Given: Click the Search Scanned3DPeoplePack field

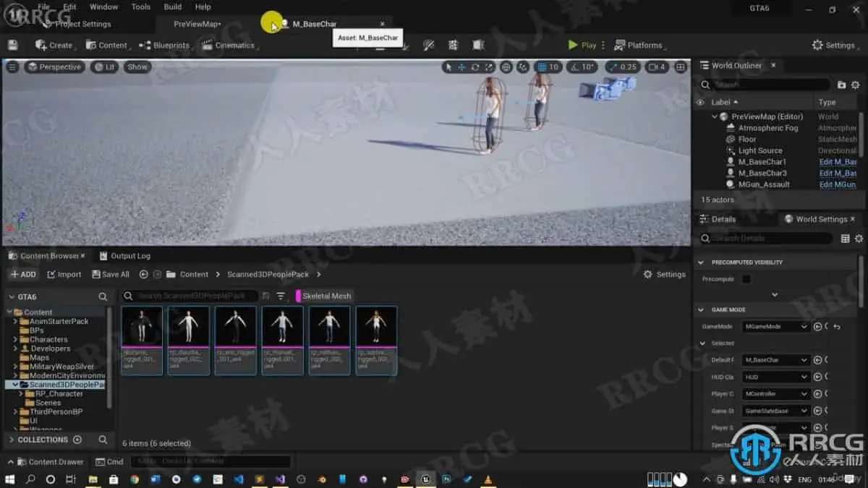Looking at the screenshot, I should pos(190,296).
